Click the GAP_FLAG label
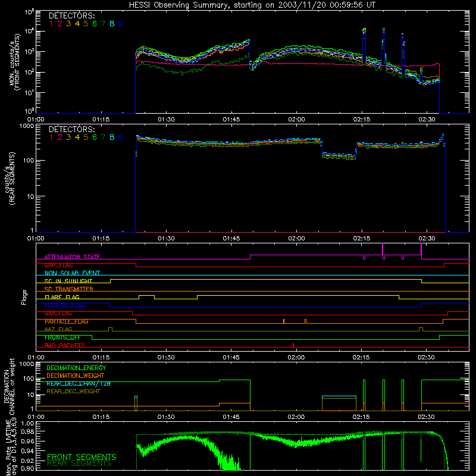 (58, 265)
